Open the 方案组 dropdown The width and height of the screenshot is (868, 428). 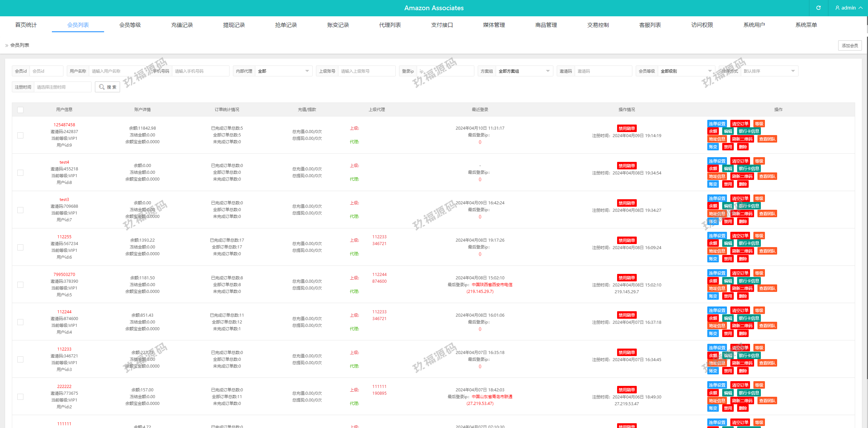click(524, 71)
